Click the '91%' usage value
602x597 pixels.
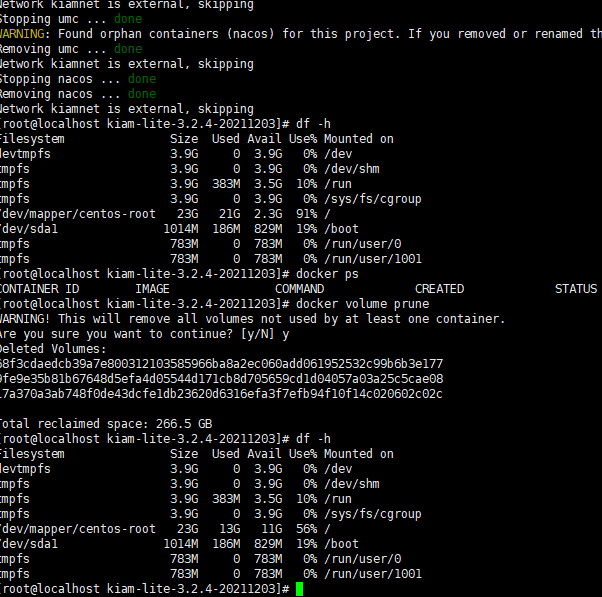[x=306, y=214]
